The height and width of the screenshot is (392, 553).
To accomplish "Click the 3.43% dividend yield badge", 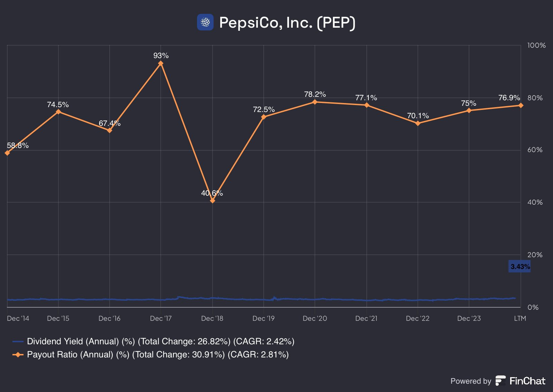I will [x=519, y=267].
